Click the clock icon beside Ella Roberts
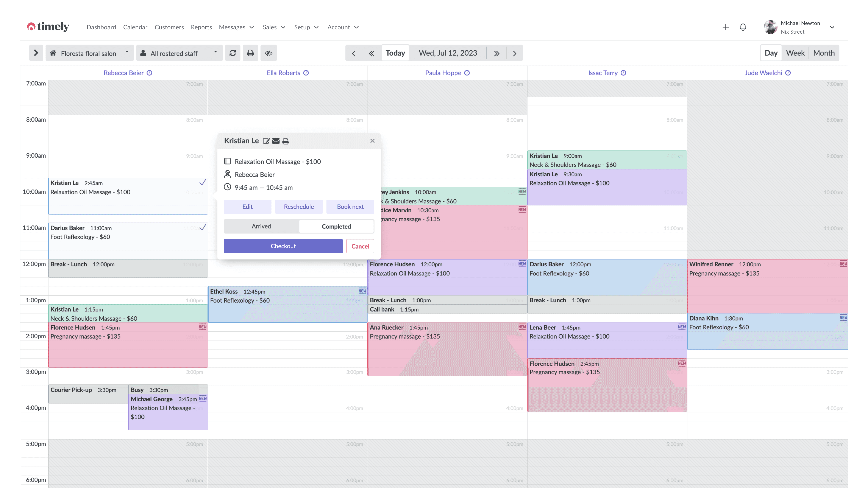 [306, 73]
